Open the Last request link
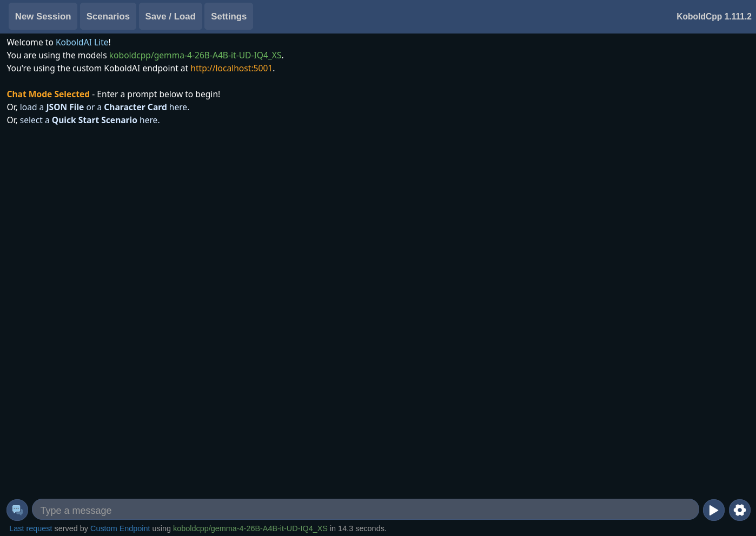Viewport: 756px width, 536px height. click(31, 528)
